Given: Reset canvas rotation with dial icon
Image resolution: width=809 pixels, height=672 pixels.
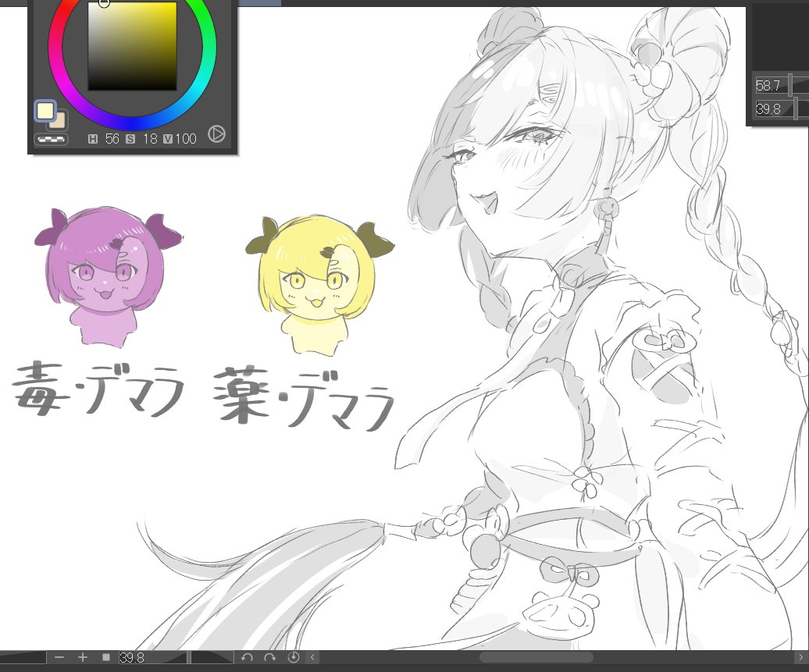Looking at the screenshot, I should tap(293, 657).
